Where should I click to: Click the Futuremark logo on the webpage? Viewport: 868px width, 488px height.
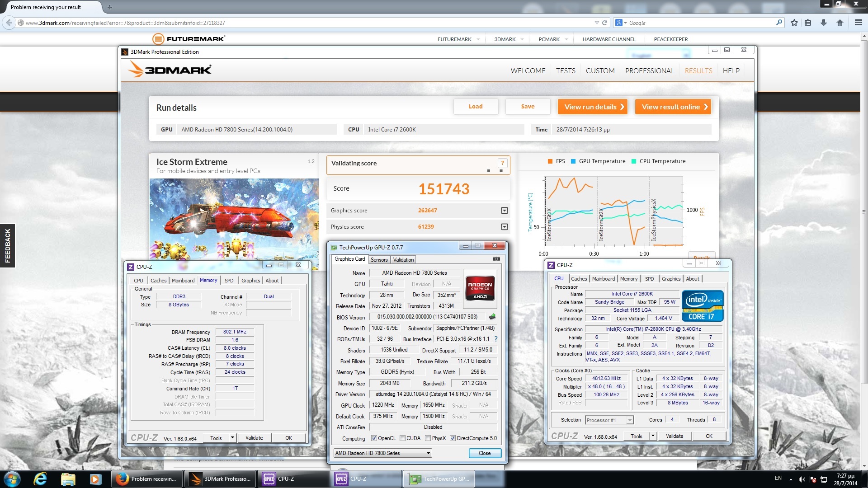point(189,39)
